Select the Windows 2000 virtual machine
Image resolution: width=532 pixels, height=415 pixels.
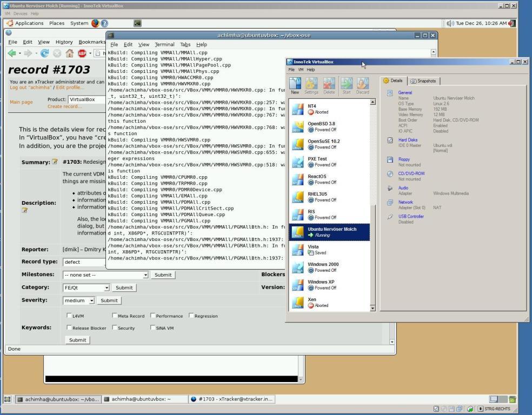(329, 267)
